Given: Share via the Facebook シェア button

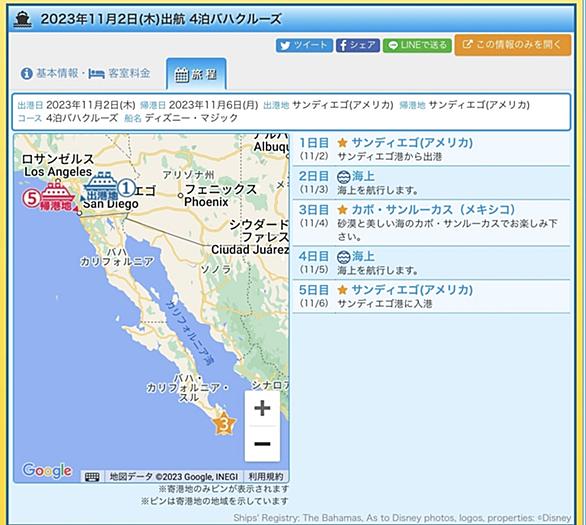Looking at the screenshot, I should (x=358, y=46).
